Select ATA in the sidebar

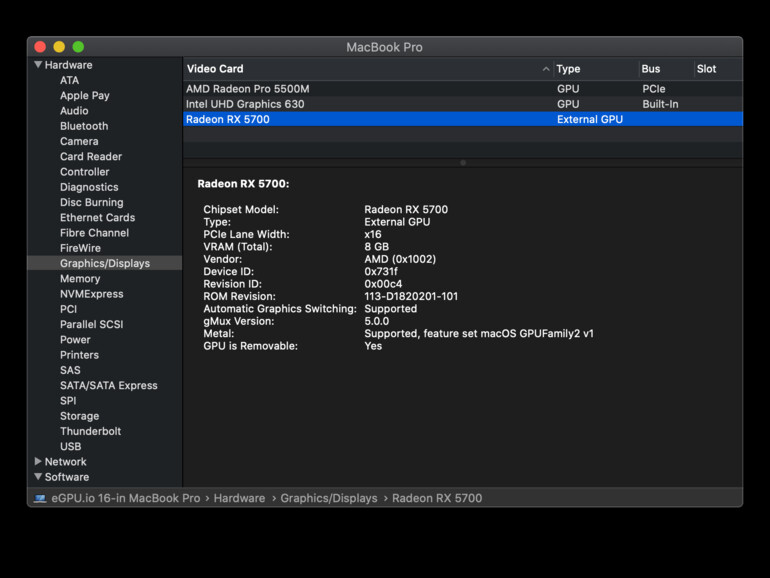pyautogui.click(x=69, y=80)
